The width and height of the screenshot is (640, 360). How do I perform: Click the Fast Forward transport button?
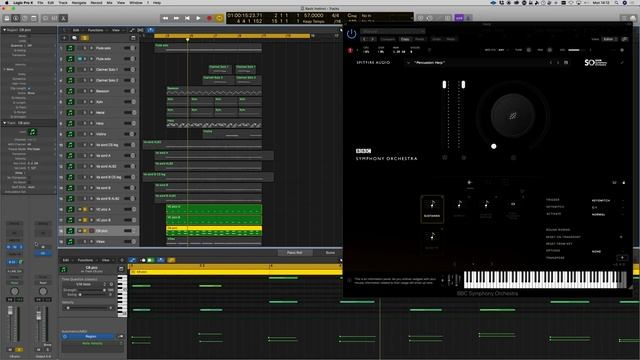(x=176, y=18)
